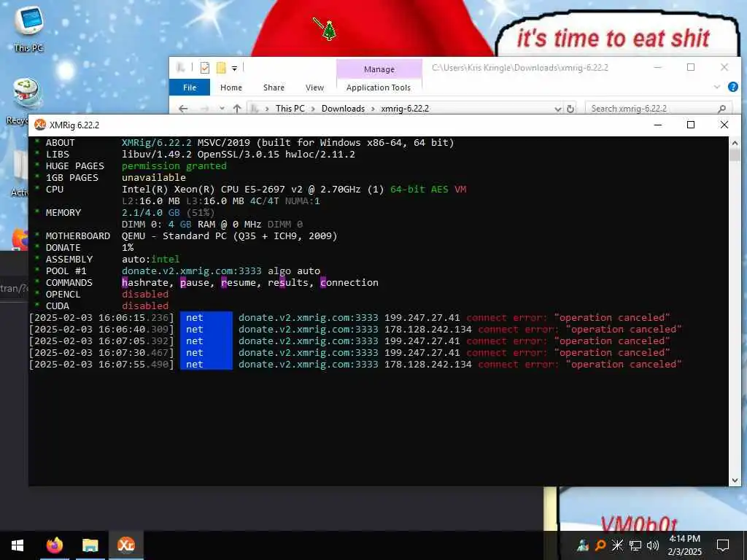Click the XMRig console scrollbar up arrow

[x=735, y=142]
